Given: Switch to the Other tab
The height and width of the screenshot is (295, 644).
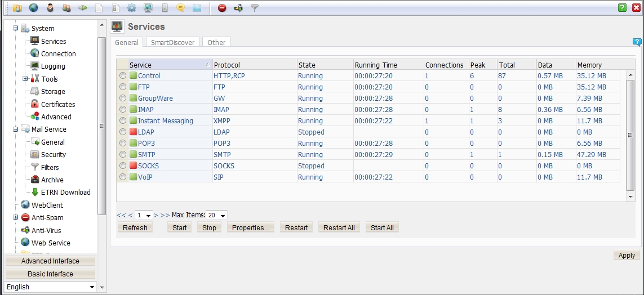Looking at the screenshot, I should click(x=216, y=42).
